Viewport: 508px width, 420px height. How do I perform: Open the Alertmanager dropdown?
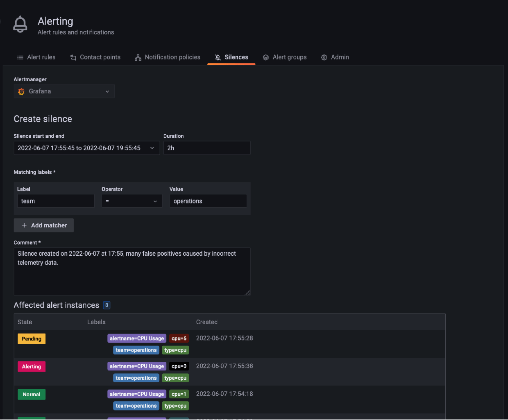(107, 91)
